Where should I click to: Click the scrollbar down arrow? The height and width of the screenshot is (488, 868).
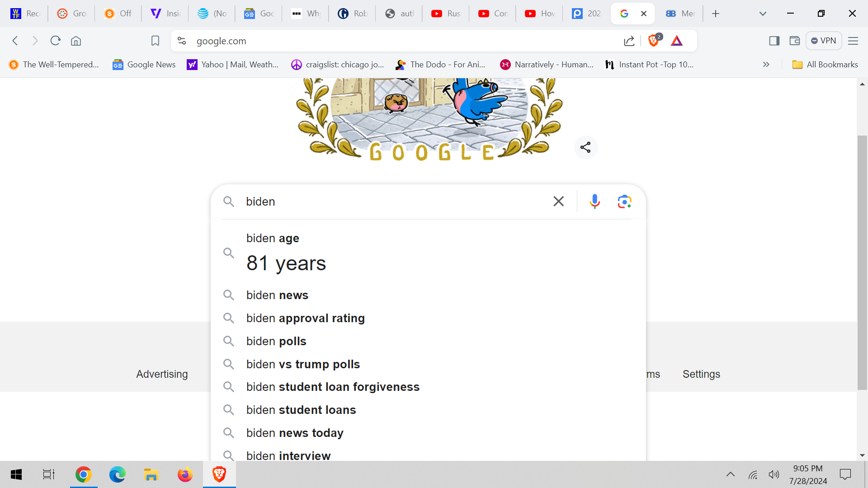(x=862, y=455)
